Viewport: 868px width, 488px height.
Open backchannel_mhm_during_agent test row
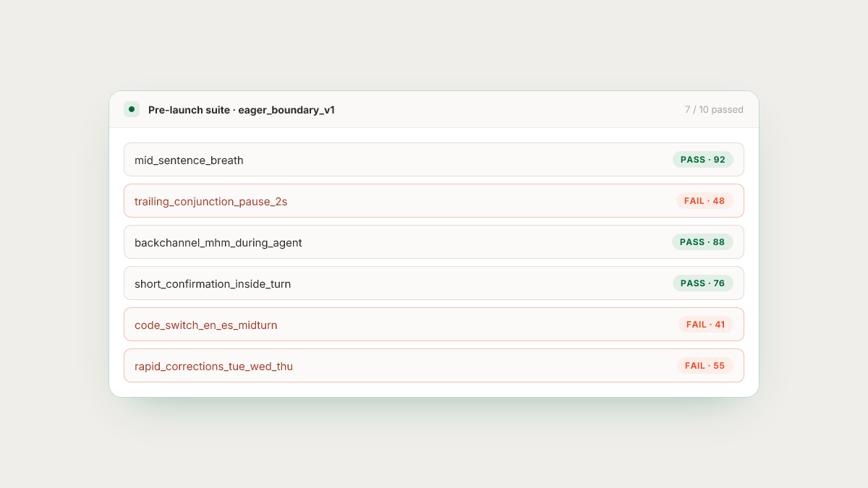point(434,242)
